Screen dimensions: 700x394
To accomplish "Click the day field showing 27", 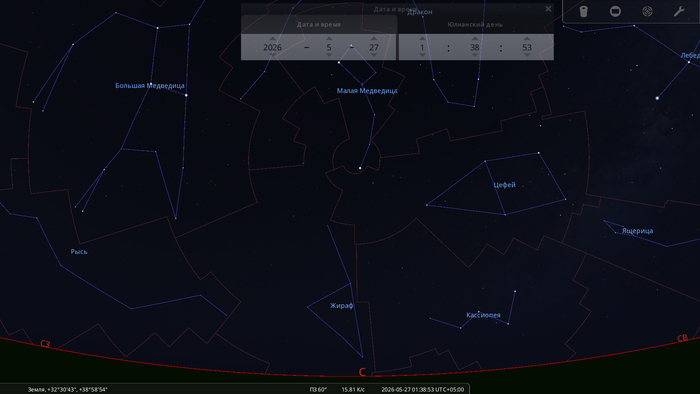I will [x=374, y=47].
